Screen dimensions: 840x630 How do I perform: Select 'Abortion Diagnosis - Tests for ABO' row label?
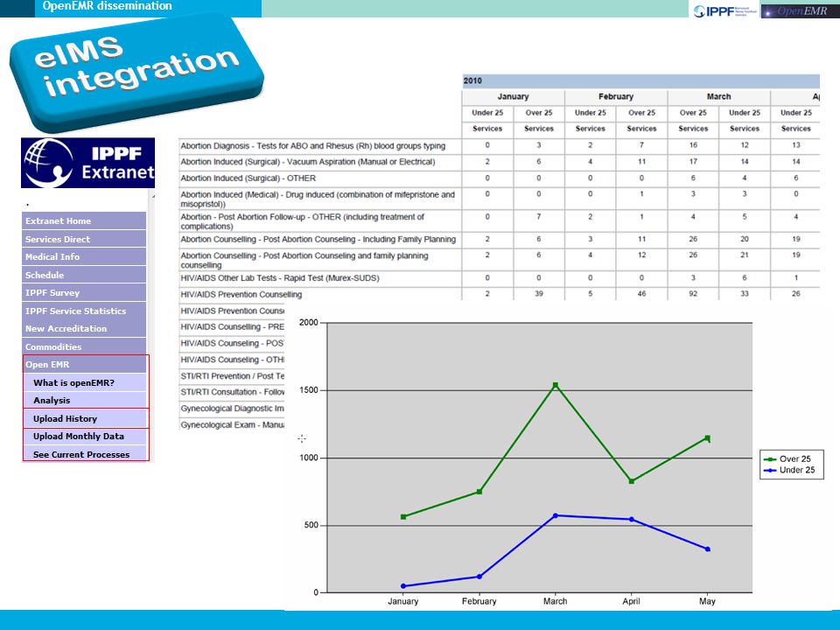(313, 146)
